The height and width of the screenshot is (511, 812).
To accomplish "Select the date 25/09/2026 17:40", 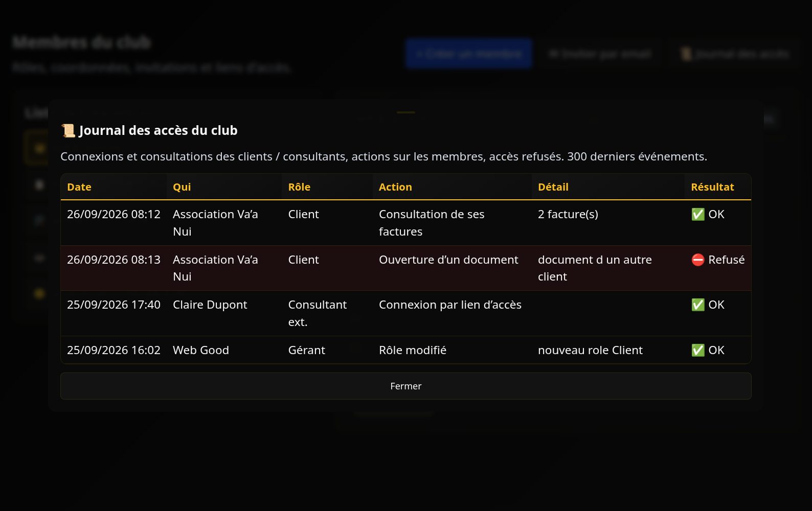I will [x=114, y=305].
